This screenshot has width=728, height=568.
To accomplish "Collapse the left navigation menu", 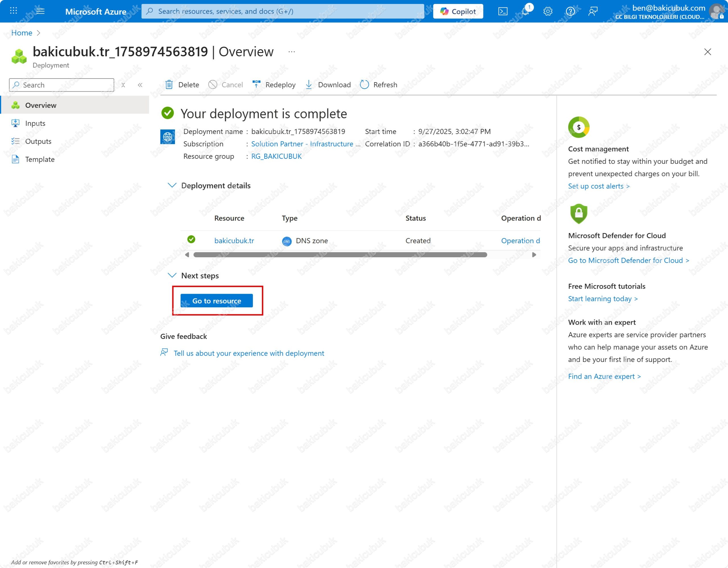I will (x=140, y=85).
